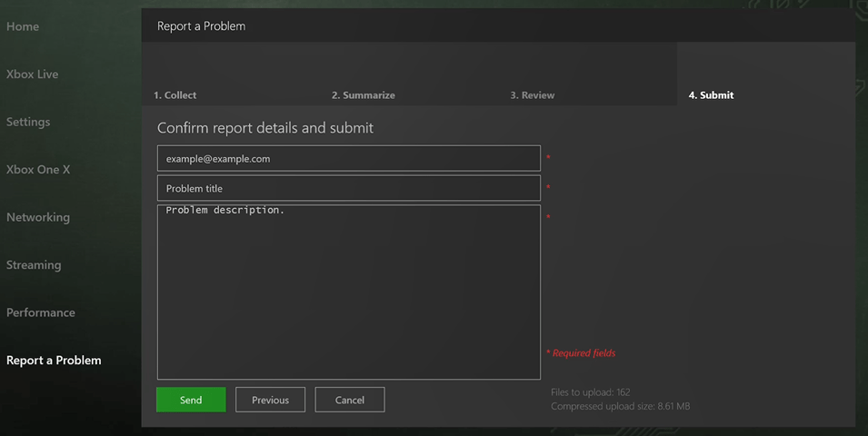The height and width of the screenshot is (436, 868).
Task: Click inside the Problem description text area
Action: point(349,292)
